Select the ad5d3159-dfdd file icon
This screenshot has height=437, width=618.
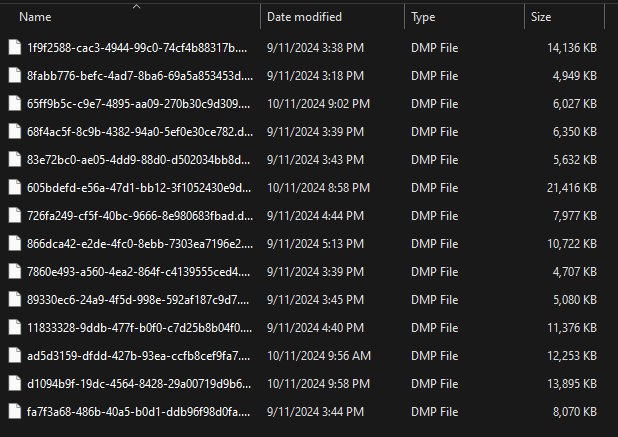click(15, 355)
